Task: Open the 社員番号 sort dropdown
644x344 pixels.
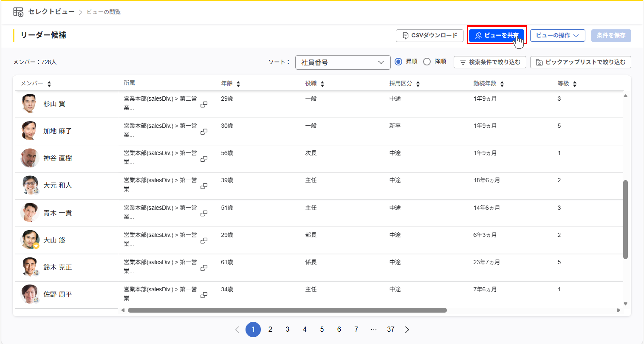Action: tap(342, 62)
